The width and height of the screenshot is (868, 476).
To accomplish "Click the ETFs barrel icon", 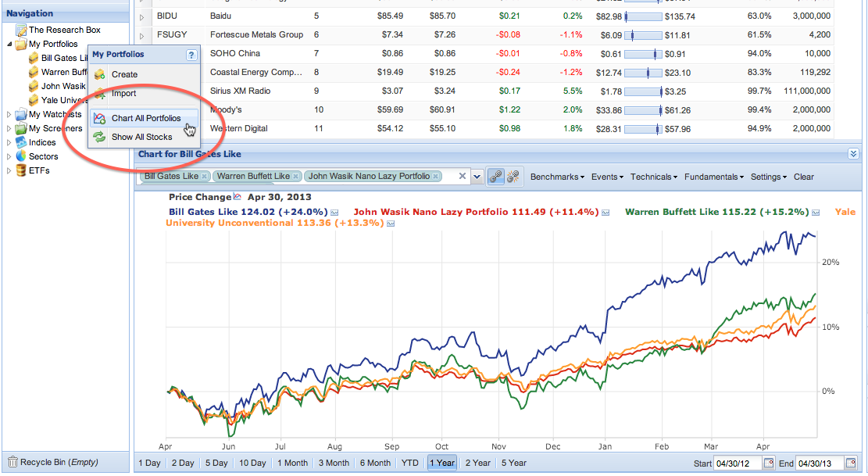I will 21,170.
